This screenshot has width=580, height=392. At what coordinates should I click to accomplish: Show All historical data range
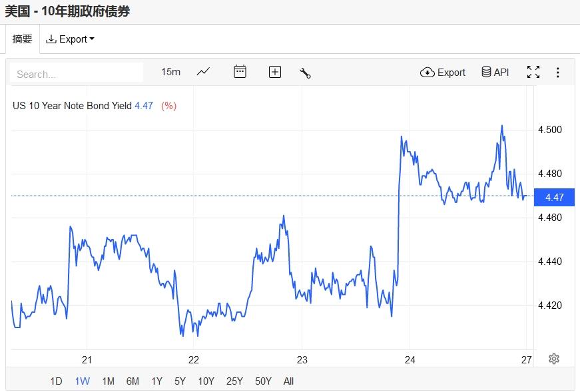tap(288, 381)
